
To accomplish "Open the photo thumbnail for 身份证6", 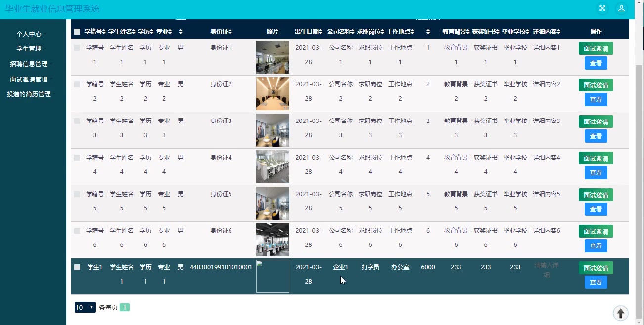I will [x=273, y=240].
